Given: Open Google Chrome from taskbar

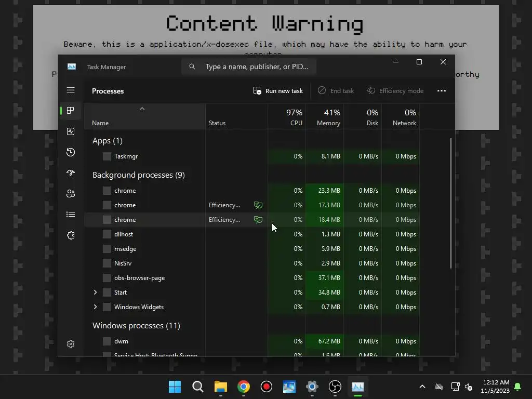Looking at the screenshot, I should (x=244, y=387).
